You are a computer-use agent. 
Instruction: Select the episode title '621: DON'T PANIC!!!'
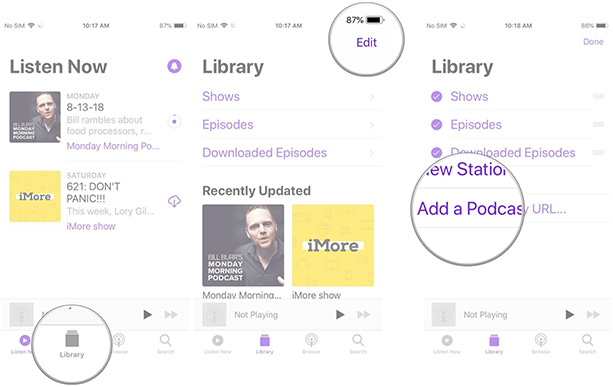93,192
